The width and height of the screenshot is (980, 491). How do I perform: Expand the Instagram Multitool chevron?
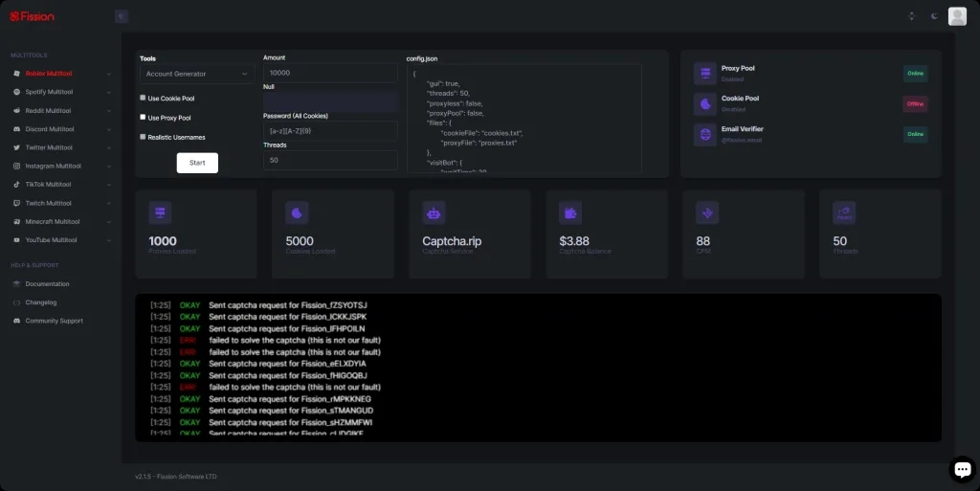point(109,167)
